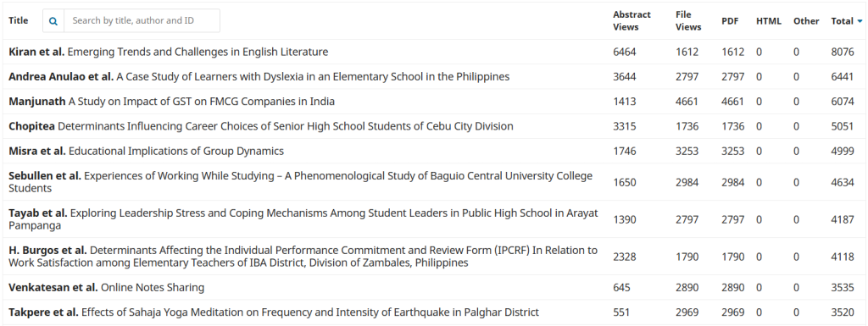Toggle sort arrow next to Total
This screenshot has height=326, width=868.
pos(860,21)
